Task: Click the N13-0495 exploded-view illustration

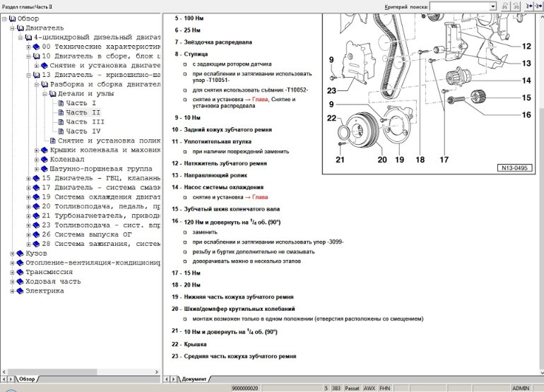Action: 430,93
